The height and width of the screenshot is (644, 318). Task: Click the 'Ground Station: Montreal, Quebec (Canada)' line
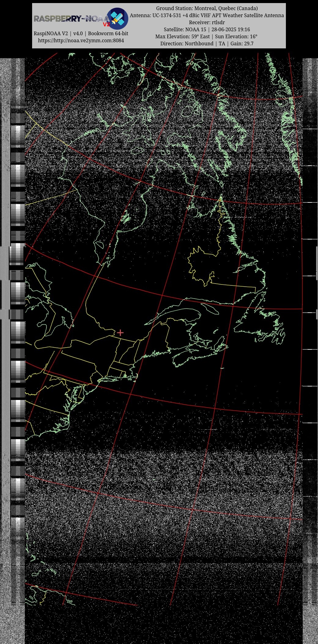[207, 8]
